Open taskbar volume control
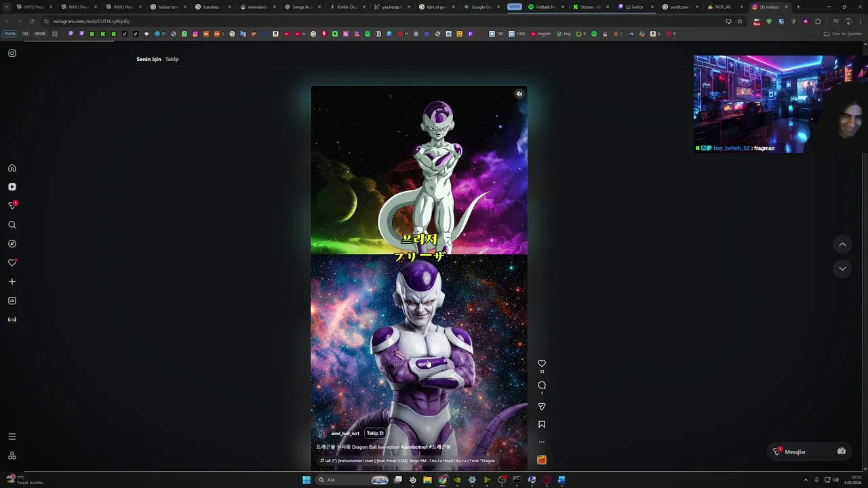868x488 pixels. (x=835, y=480)
